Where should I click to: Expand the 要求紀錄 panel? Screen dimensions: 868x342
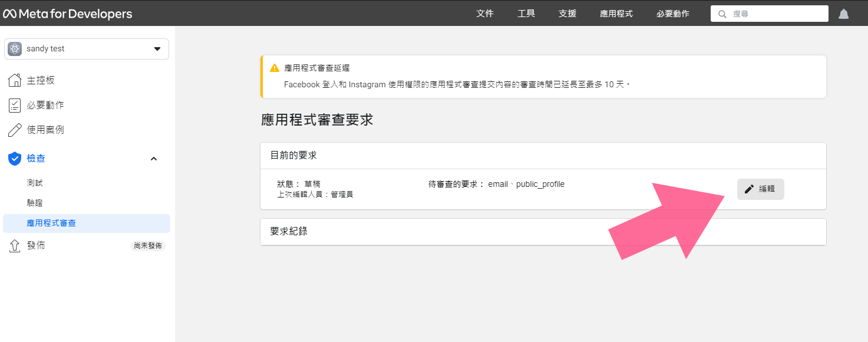click(x=543, y=232)
